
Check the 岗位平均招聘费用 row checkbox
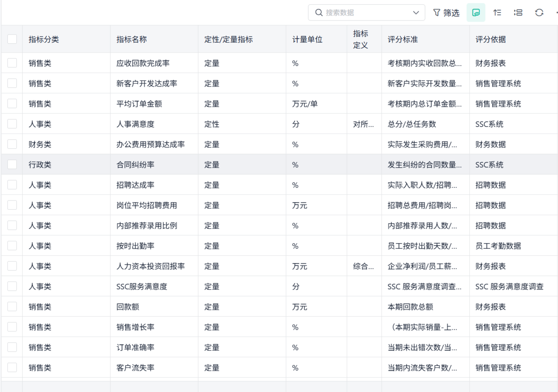click(12, 205)
